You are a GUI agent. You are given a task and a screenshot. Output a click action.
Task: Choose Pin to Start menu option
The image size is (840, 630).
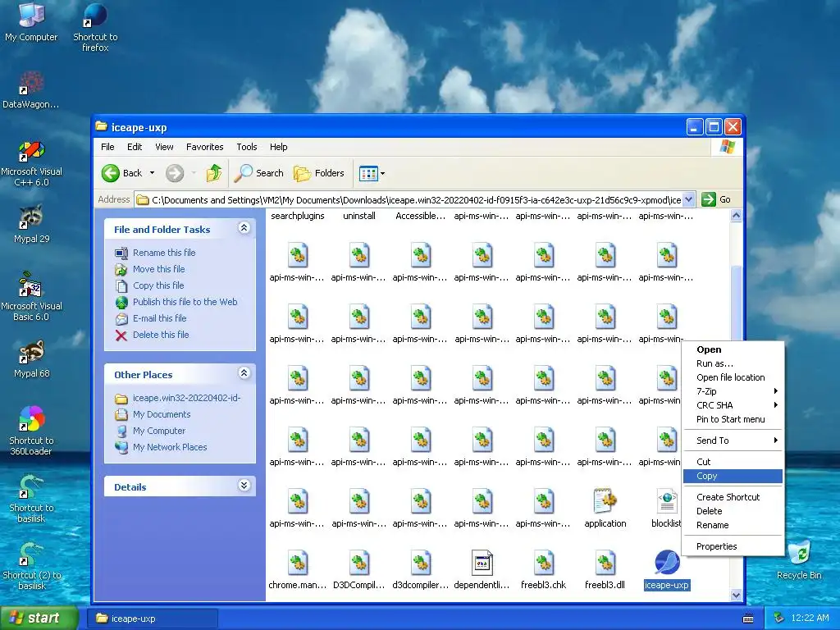click(x=733, y=419)
